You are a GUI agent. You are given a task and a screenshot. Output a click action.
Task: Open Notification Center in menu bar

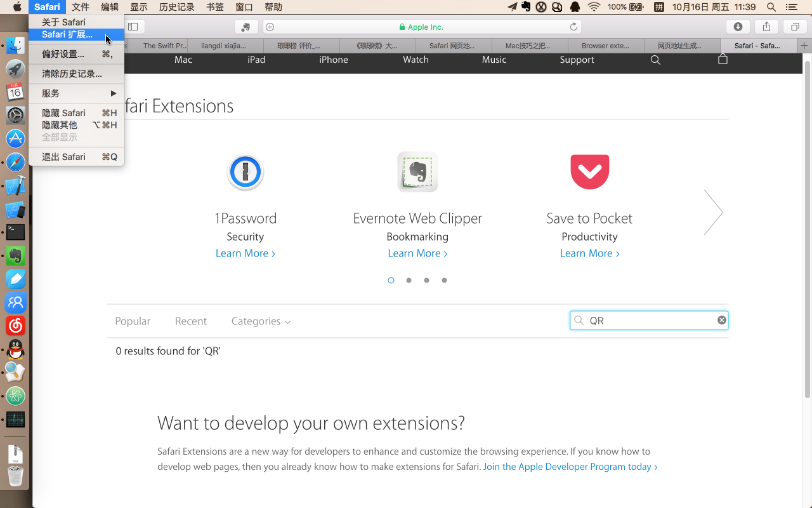(791, 7)
